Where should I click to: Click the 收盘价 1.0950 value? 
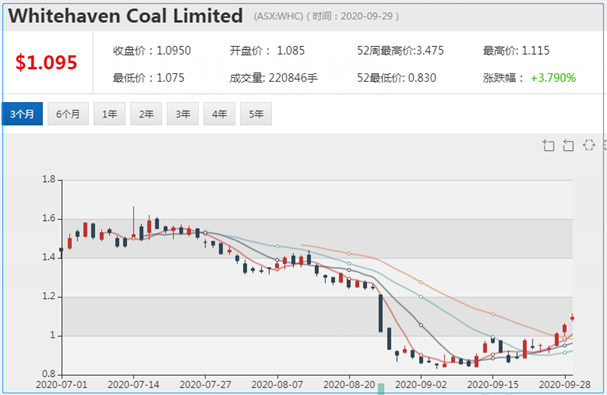(152, 51)
